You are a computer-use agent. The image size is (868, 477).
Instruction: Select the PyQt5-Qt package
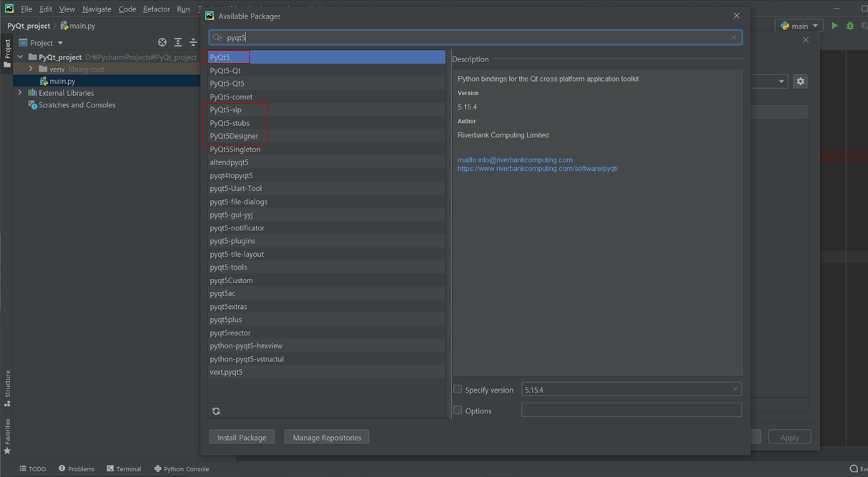tap(327, 71)
